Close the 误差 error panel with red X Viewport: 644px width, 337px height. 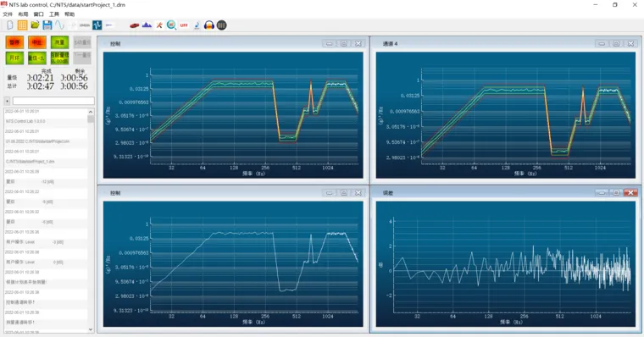(630, 192)
